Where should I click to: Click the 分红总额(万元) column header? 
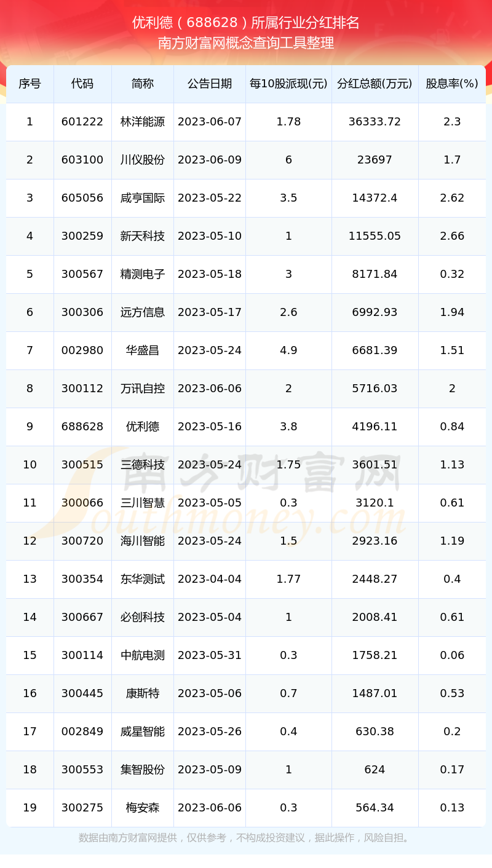[375, 84]
